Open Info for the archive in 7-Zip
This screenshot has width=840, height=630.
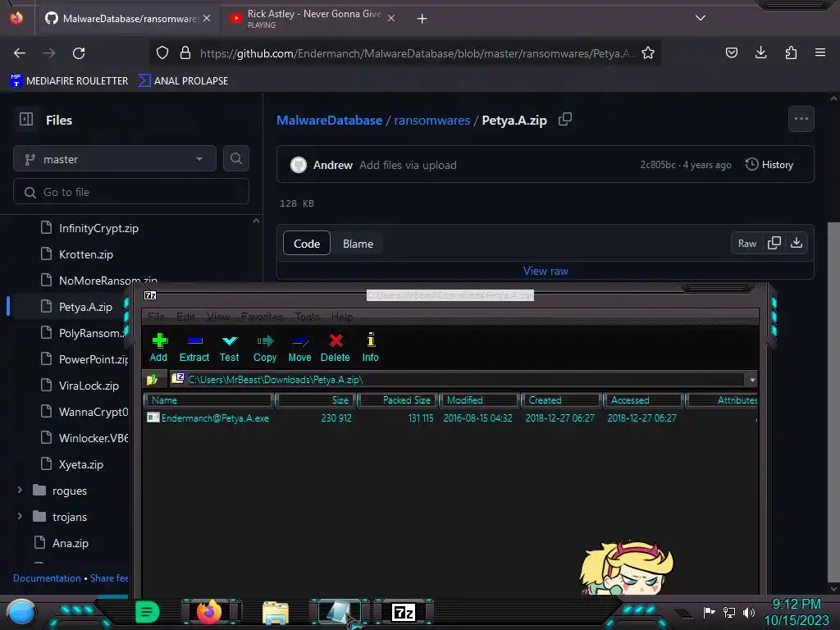370,347
